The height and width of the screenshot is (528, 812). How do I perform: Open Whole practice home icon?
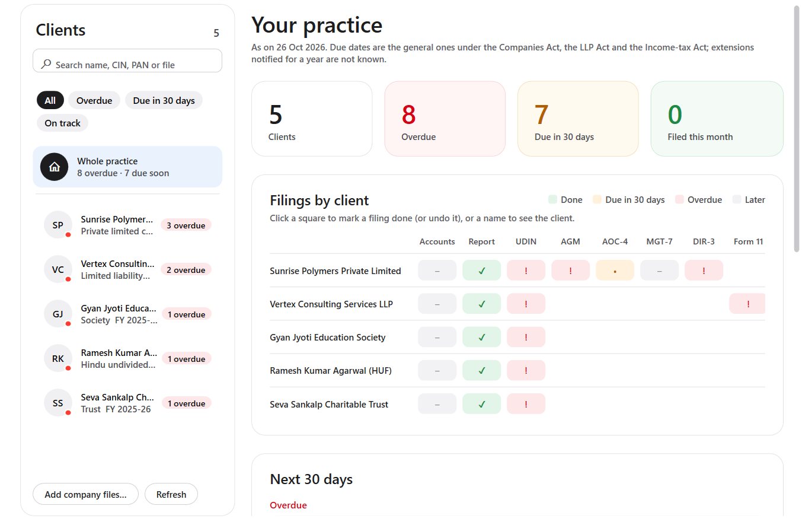[55, 167]
